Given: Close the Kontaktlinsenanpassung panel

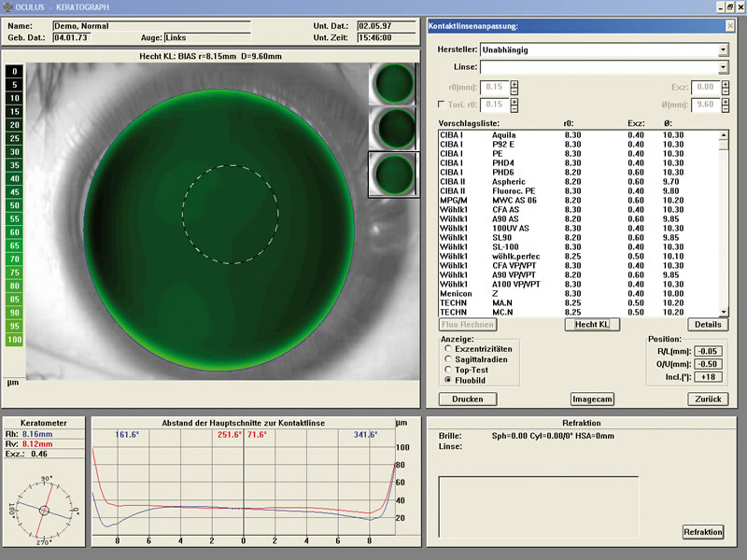Looking at the screenshot, I should click(729, 26).
